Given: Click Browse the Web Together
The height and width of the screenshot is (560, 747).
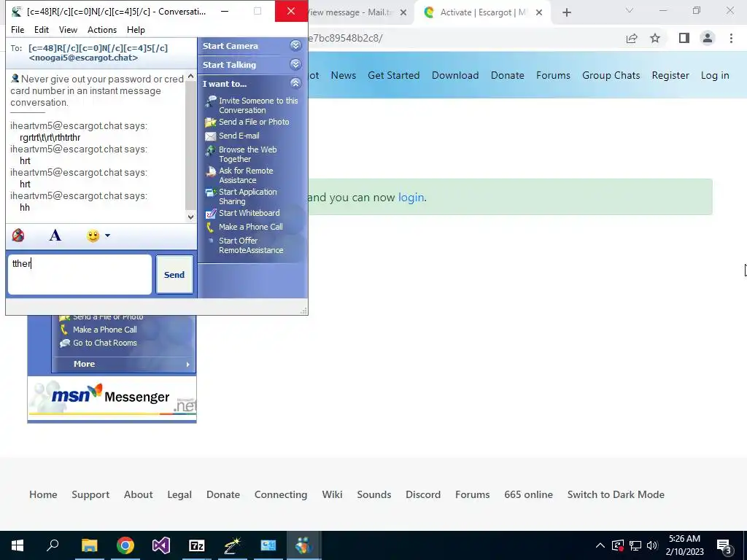Looking at the screenshot, I should coord(248,155).
